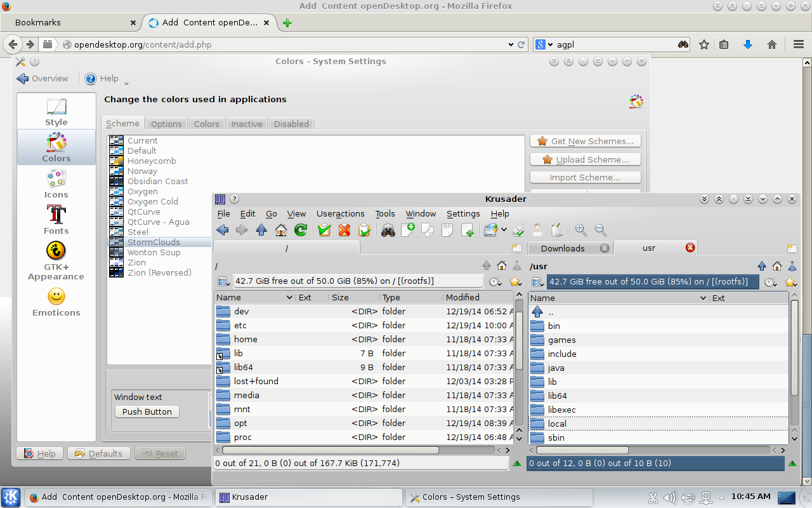
Task: Click the Copy (two pages) toolbar icon
Action: click(428, 230)
